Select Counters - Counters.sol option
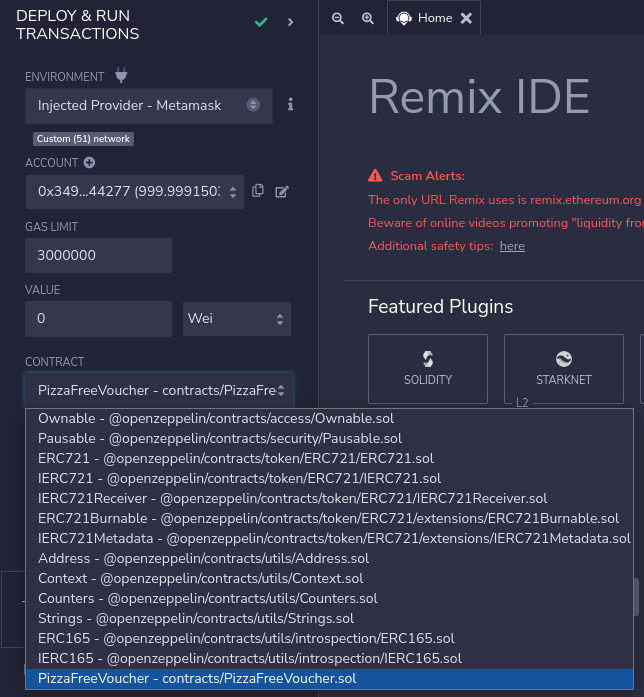Image resolution: width=644 pixels, height=697 pixels. (x=329, y=598)
